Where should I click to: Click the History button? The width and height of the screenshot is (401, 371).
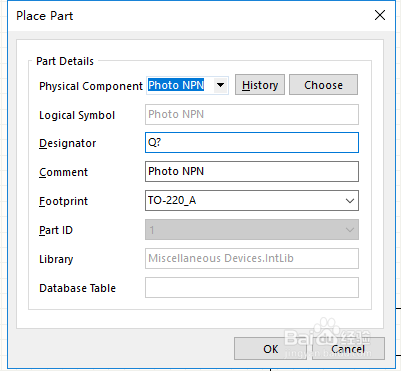[260, 85]
